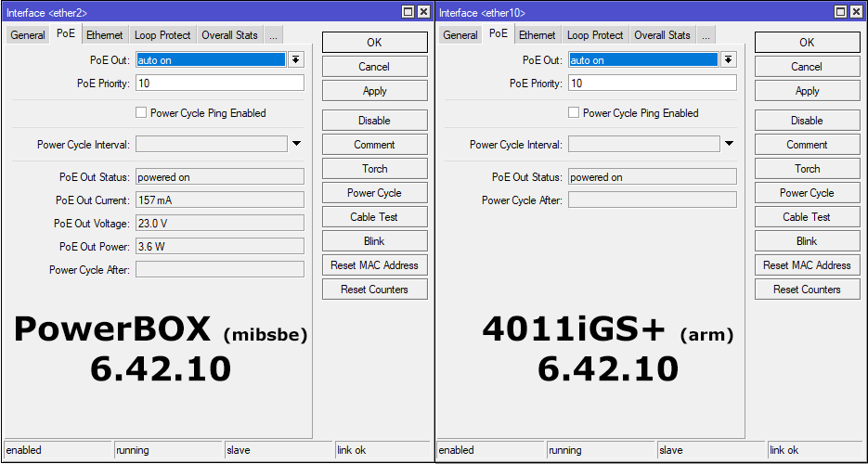Open the General tab in ether10 window
This screenshot has height=464, width=868.
[x=460, y=35]
